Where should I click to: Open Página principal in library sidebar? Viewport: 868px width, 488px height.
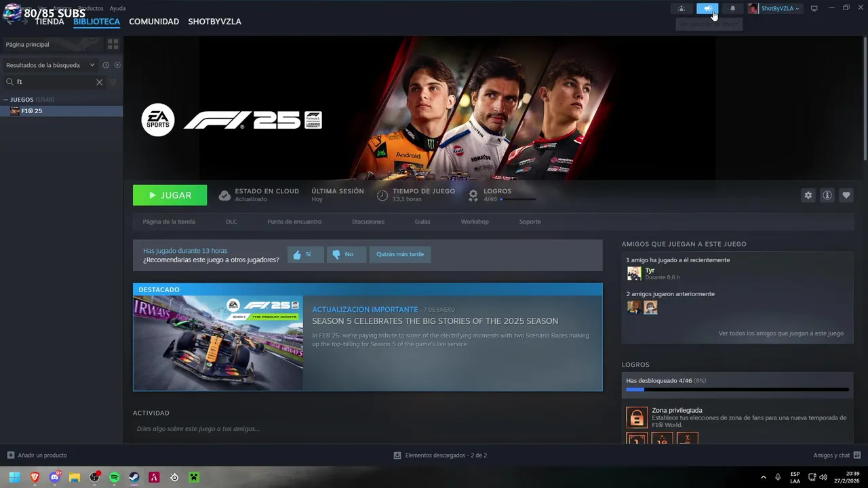coord(52,44)
